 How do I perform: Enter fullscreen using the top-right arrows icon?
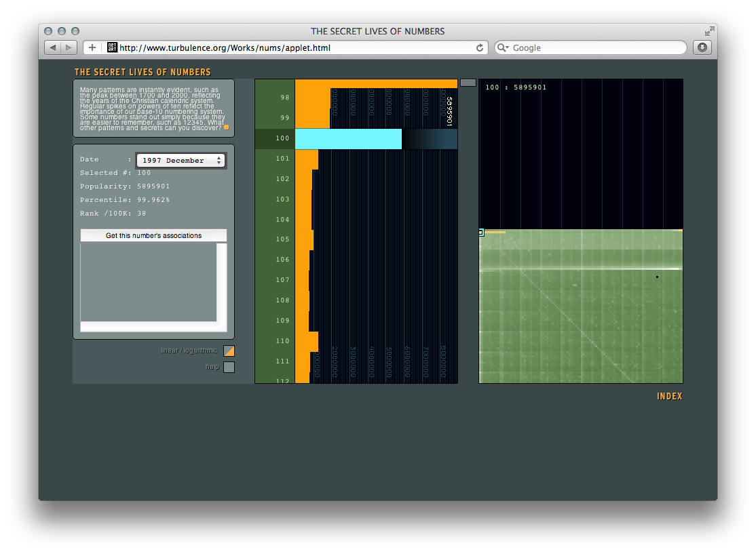coord(709,31)
